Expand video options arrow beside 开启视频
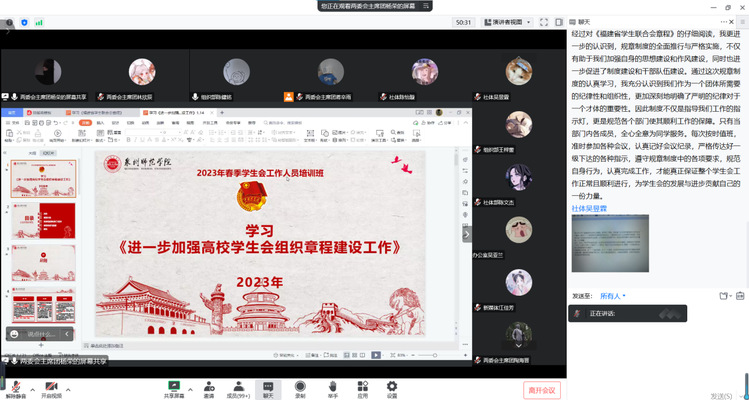This screenshot has width=749, height=400. (70, 384)
